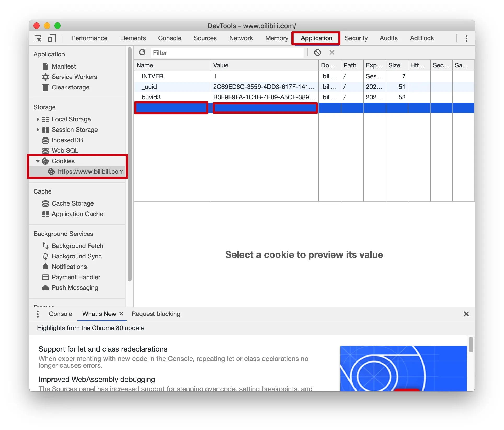This screenshot has height=430, width=504.
Task: Switch to the Audits tab
Action: (x=388, y=38)
